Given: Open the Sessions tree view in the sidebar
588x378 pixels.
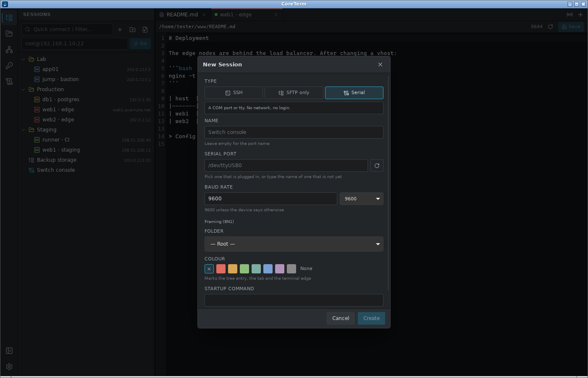Looking at the screenshot, I should point(9,18).
